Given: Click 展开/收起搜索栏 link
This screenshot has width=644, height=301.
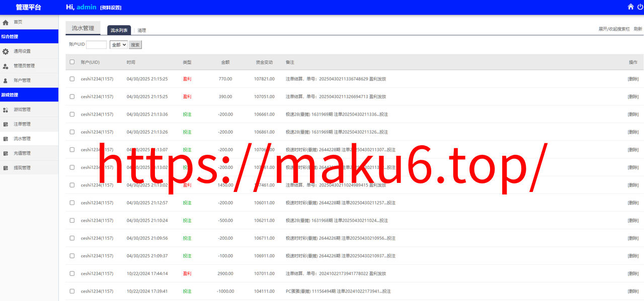Looking at the screenshot, I should [614, 29].
